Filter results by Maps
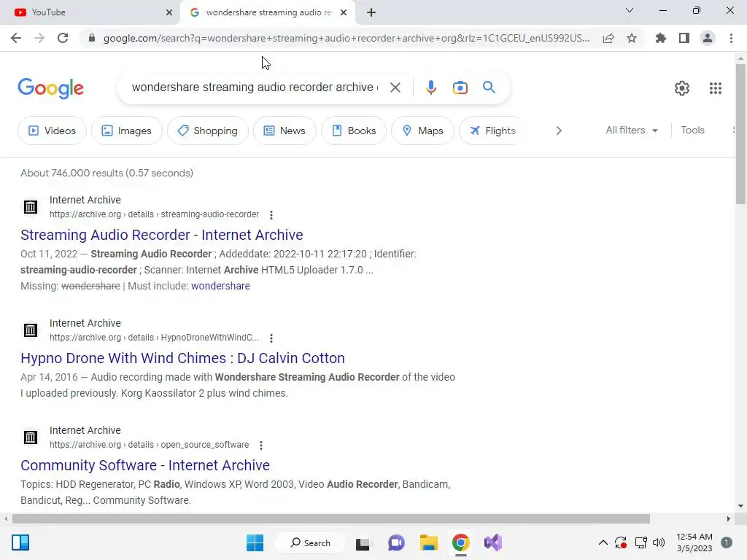The width and height of the screenshot is (747, 560). (422, 131)
